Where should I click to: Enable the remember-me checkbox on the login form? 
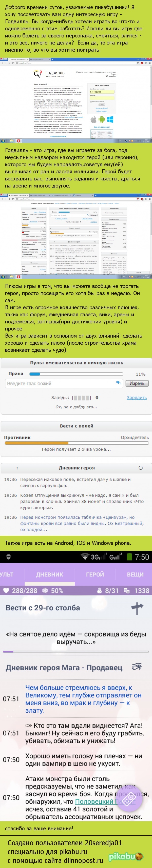(x=91, y=102)
